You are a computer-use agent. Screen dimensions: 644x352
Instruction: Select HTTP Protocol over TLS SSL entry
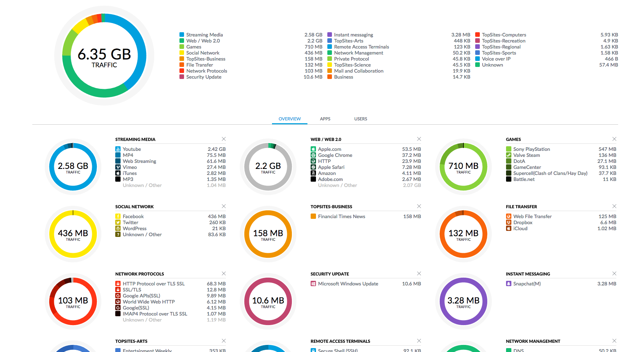coord(171,284)
